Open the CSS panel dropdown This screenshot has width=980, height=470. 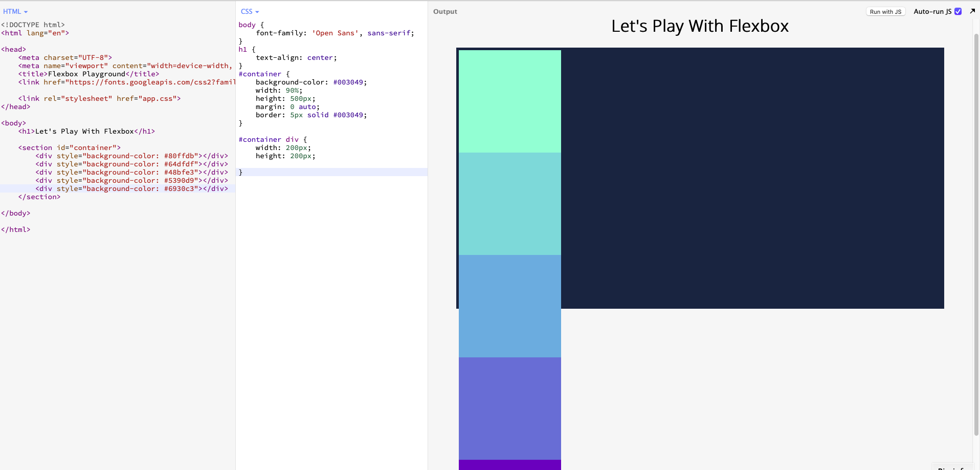(x=250, y=11)
